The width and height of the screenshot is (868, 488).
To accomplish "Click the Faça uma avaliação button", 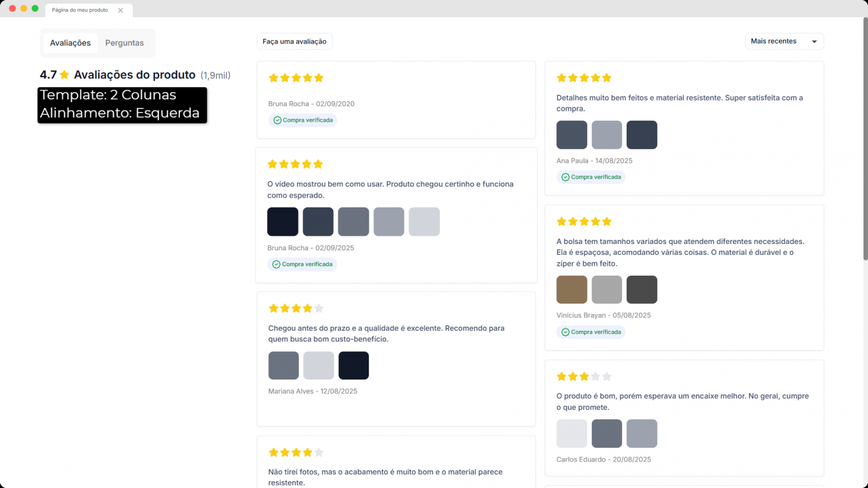I will click(294, 41).
